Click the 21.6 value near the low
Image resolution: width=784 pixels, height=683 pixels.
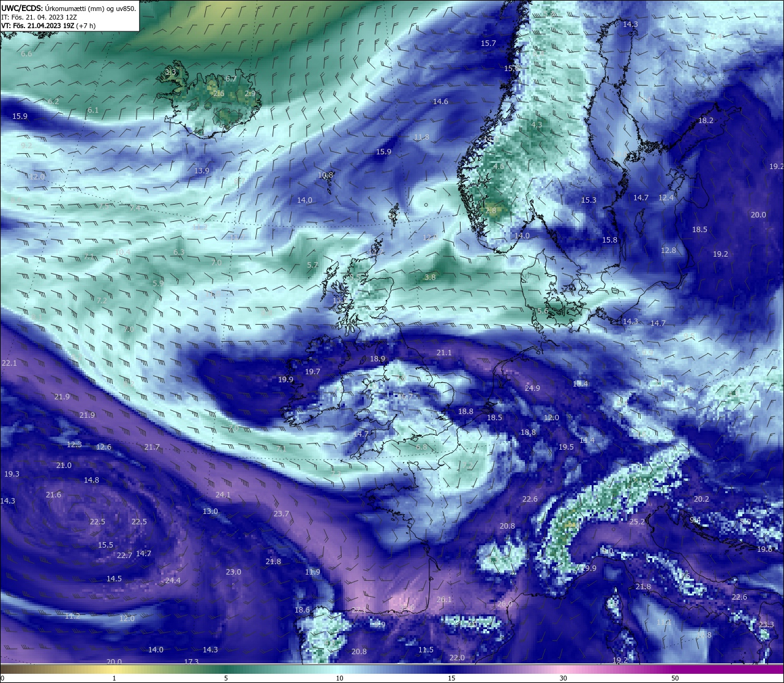[53, 495]
